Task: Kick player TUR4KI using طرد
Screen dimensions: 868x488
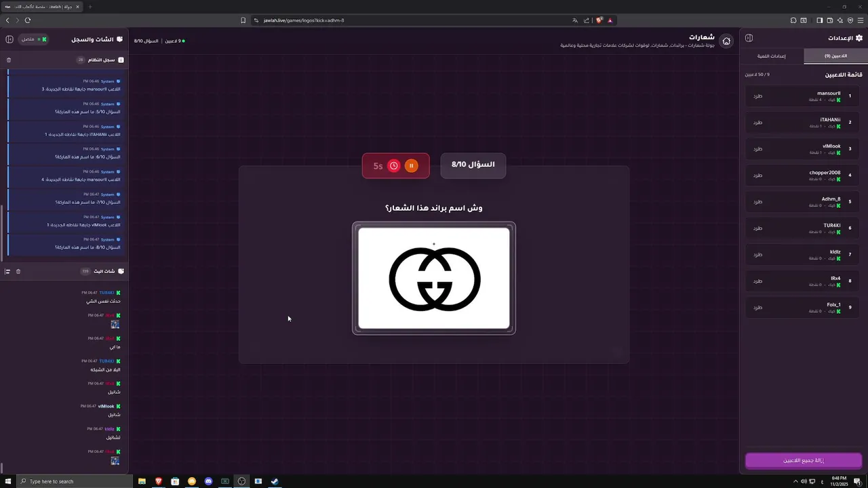Action: 758,228
